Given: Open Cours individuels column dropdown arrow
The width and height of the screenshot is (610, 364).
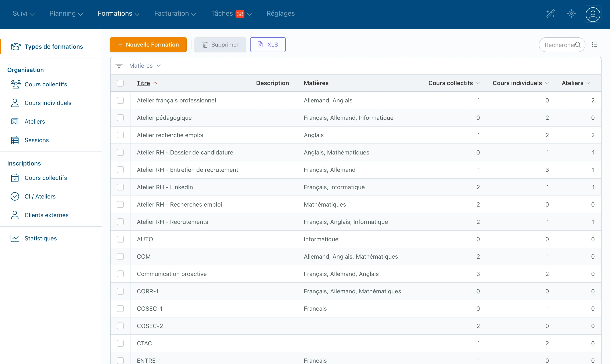Looking at the screenshot, I should (x=547, y=83).
